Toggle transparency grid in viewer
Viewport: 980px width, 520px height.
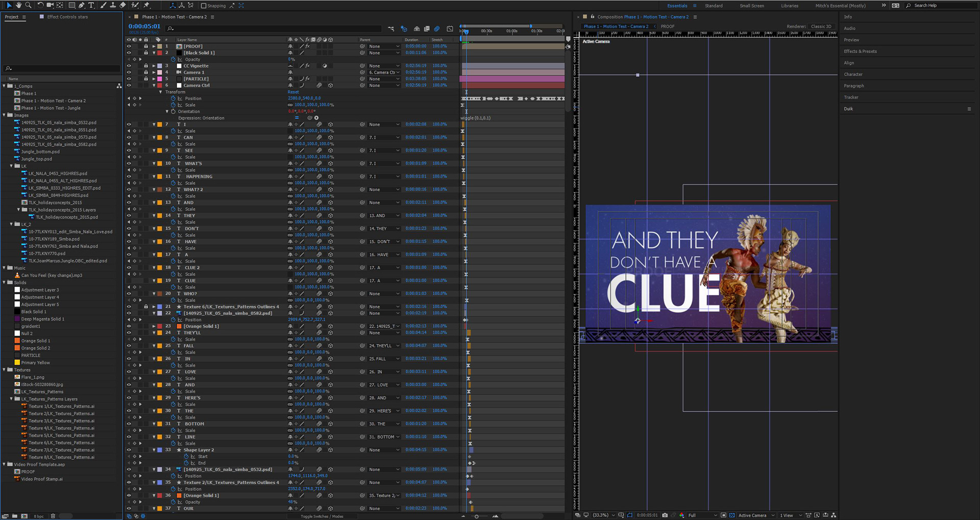coord(732,515)
